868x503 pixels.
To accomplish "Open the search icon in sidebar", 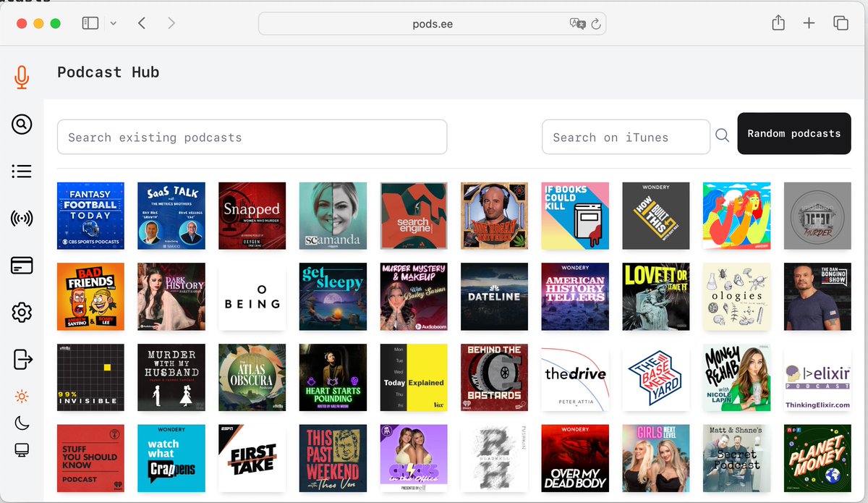I will 22,124.
